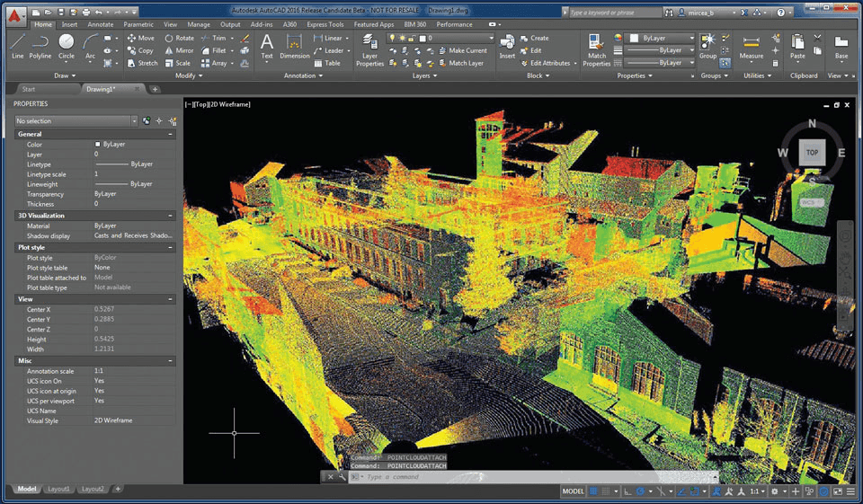The image size is (863, 504).
Task: Expand the Layers panel
Action: 425,75
